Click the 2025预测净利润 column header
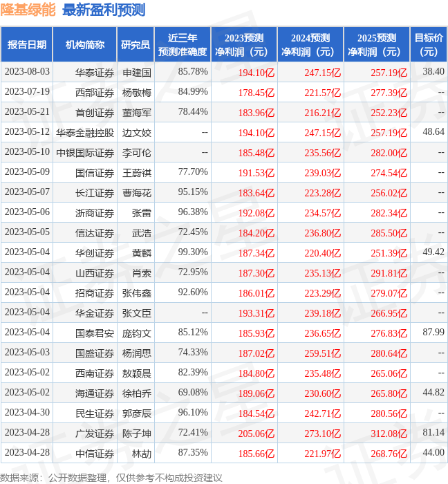This screenshot has width=448, height=484. 377,45
